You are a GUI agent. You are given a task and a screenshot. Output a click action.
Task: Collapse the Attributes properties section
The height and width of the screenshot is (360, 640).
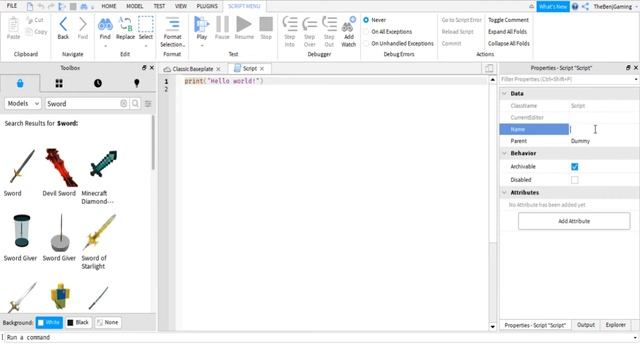coord(504,192)
